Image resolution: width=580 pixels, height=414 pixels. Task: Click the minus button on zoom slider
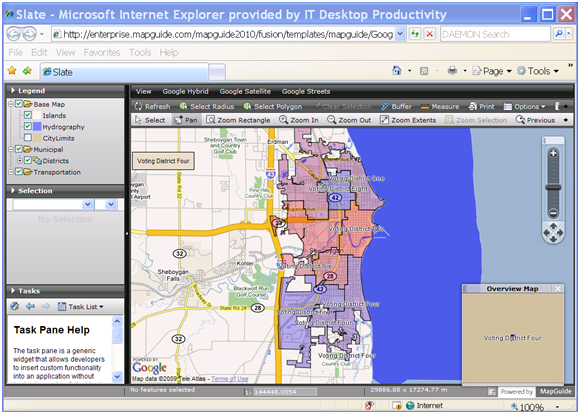point(553,213)
